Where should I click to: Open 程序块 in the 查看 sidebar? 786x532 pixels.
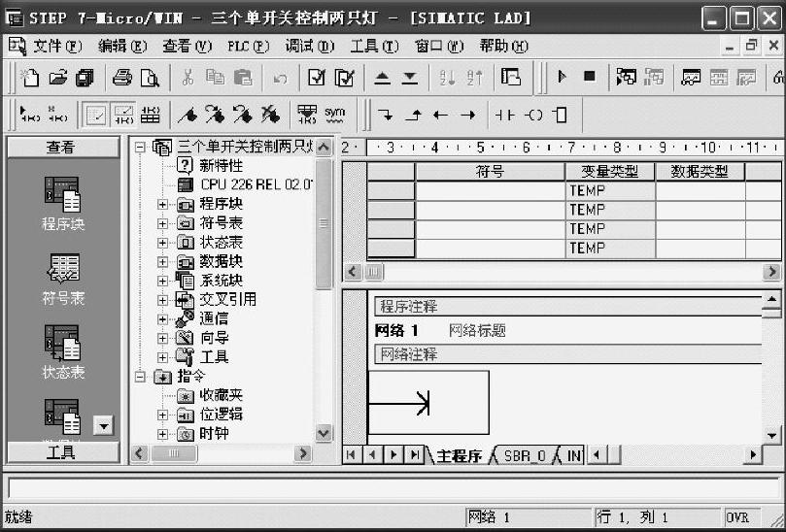pos(62,203)
